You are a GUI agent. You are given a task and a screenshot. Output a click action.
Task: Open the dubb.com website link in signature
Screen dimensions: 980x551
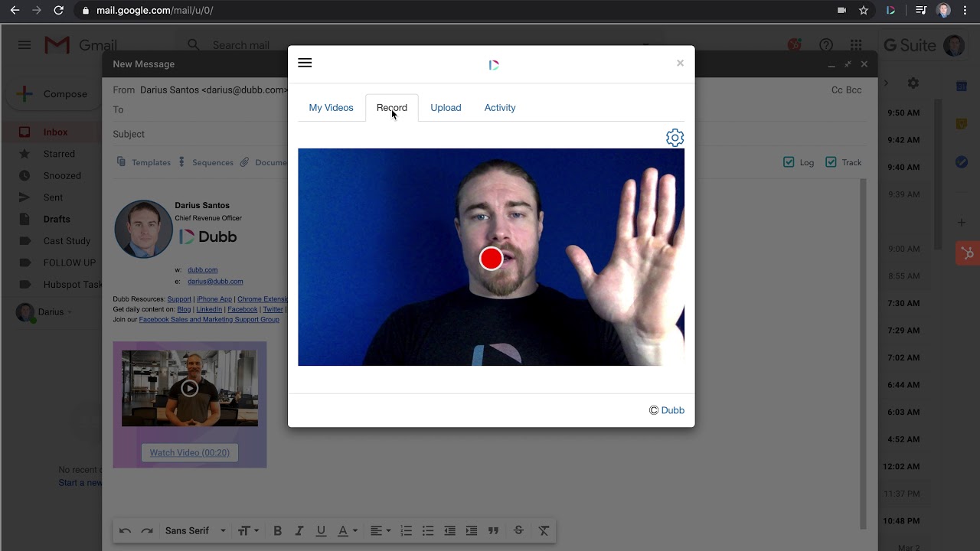203,270
